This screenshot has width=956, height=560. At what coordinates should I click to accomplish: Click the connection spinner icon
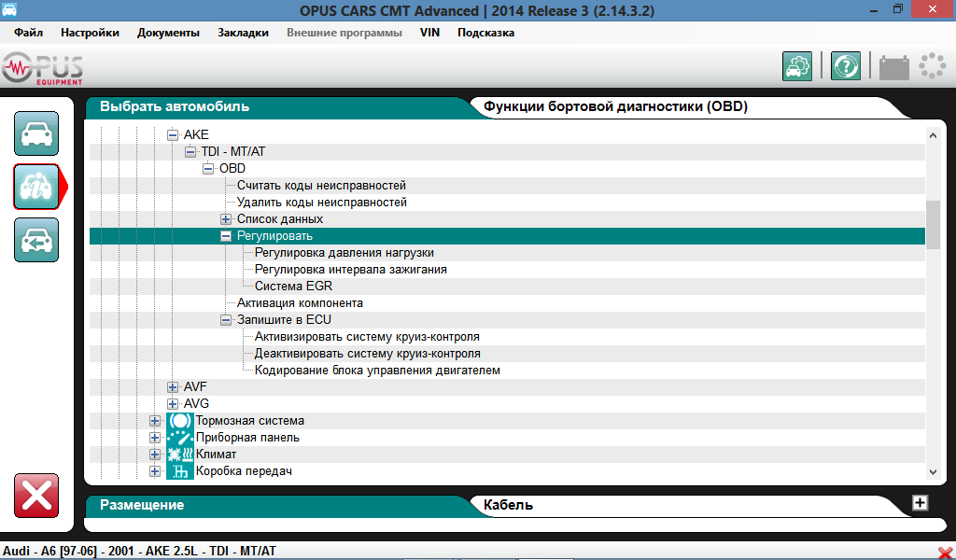coord(933,66)
